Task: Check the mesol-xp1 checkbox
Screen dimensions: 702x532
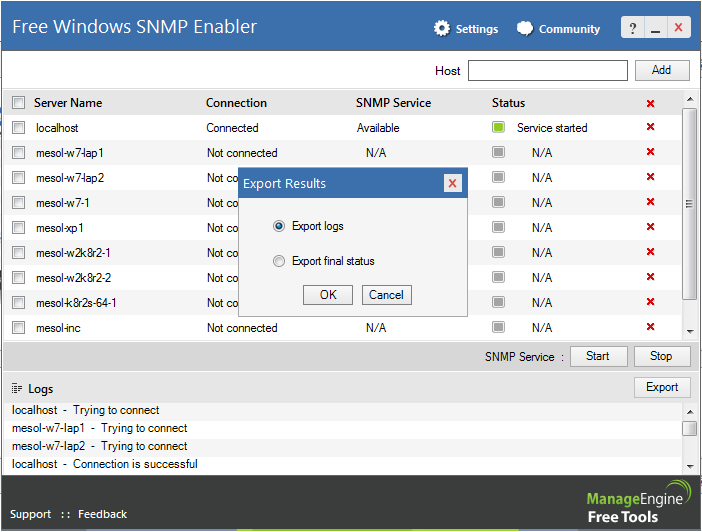Action: [18, 228]
